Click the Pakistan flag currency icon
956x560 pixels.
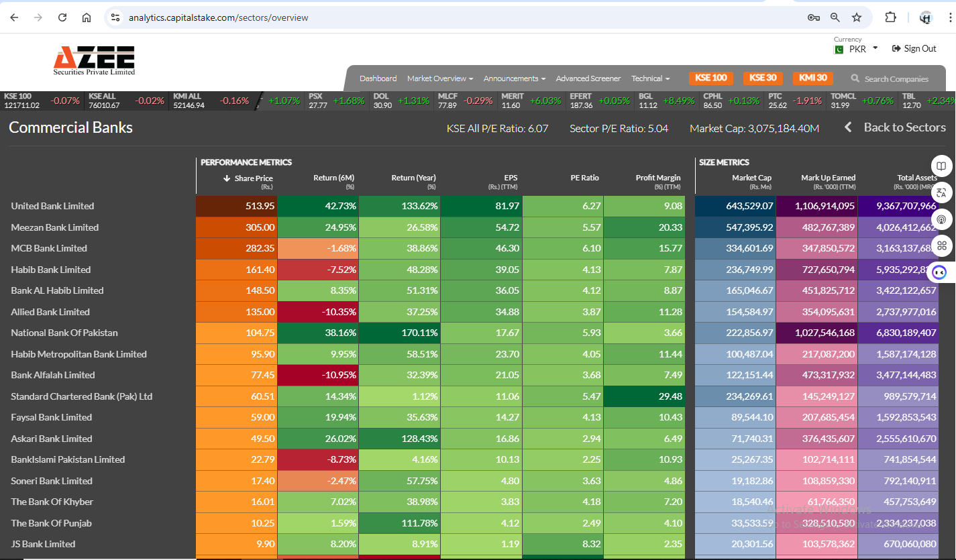tap(839, 50)
